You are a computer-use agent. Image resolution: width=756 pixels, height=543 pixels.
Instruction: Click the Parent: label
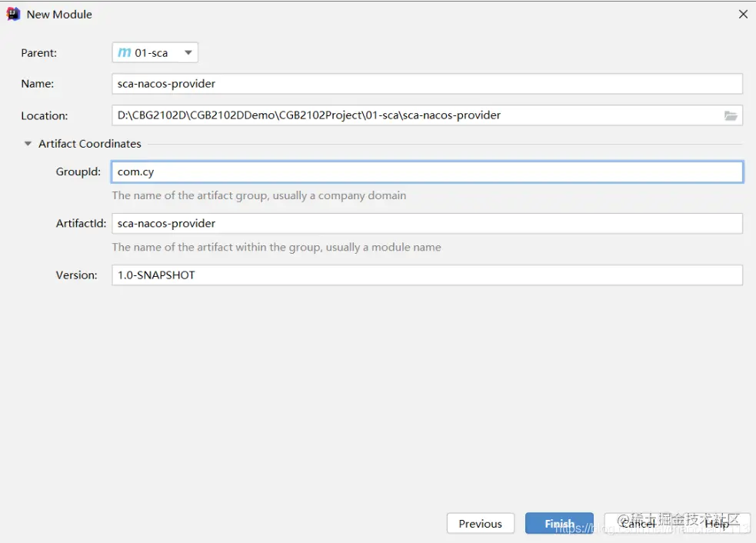coord(38,53)
